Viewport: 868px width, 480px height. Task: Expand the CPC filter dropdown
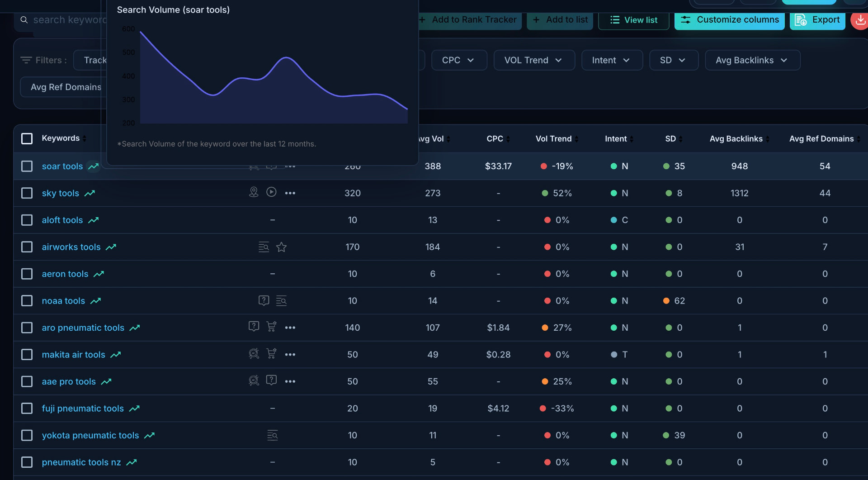coord(459,60)
